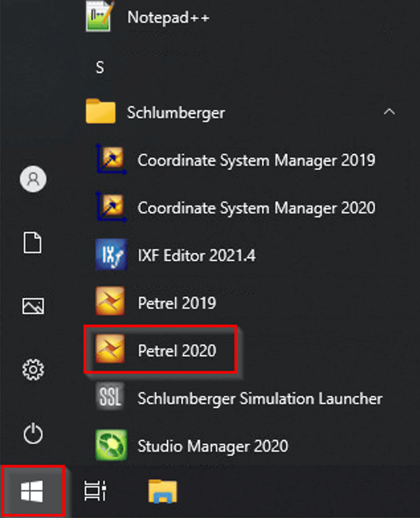420x518 pixels.
Task: Open File Explorer from the taskbar
Action: [163, 491]
